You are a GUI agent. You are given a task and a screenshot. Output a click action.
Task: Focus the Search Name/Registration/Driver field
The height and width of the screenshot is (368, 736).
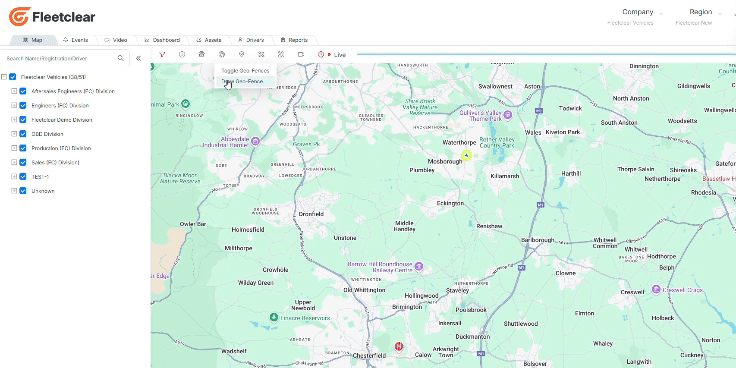tap(60, 59)
